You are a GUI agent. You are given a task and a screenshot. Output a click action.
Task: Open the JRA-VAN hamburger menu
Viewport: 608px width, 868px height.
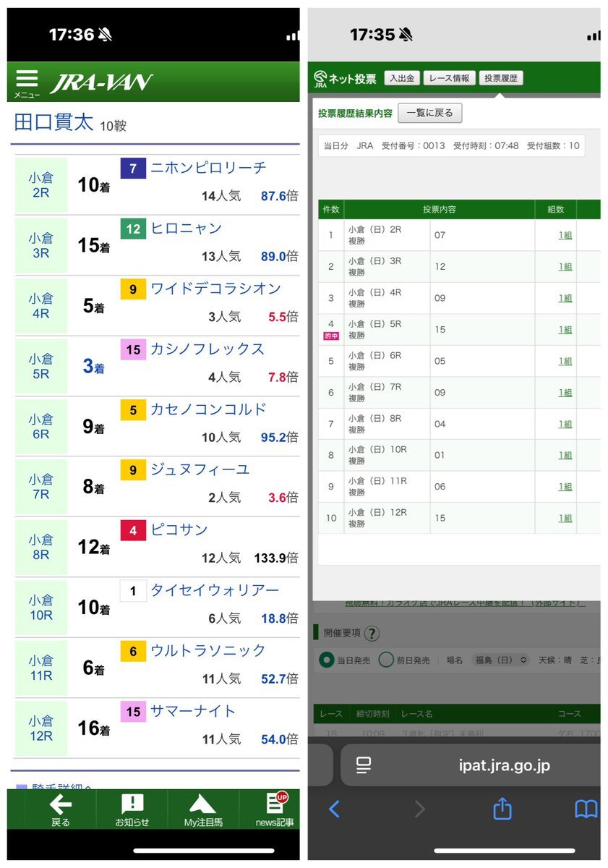coord(27,81)
